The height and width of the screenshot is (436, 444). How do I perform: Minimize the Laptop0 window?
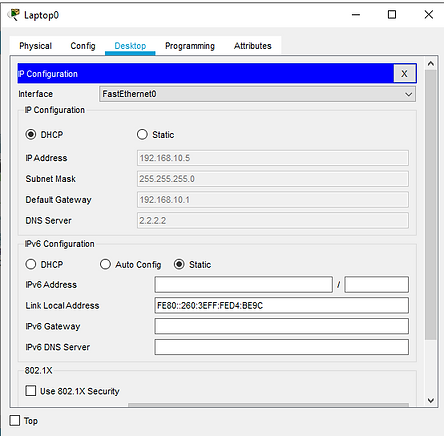pos(356,15)
